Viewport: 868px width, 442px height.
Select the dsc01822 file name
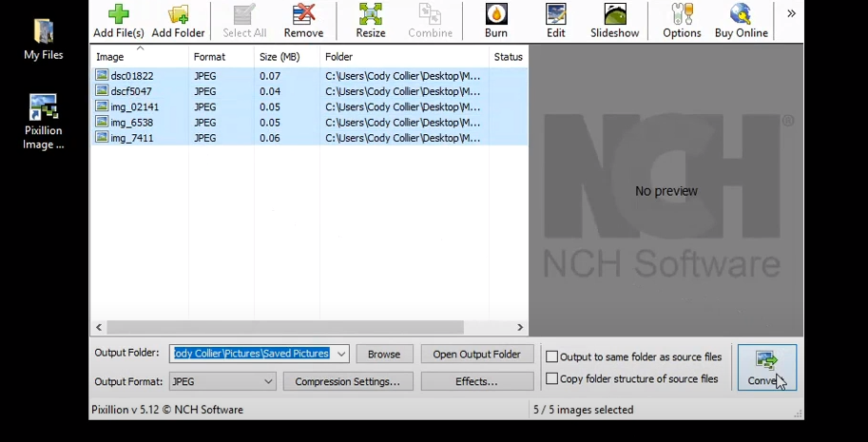132,76
